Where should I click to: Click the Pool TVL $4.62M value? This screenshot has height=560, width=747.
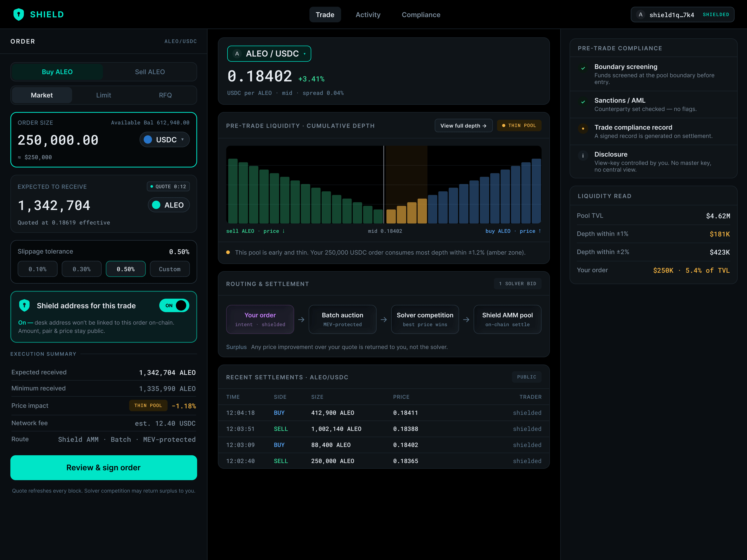718,216
